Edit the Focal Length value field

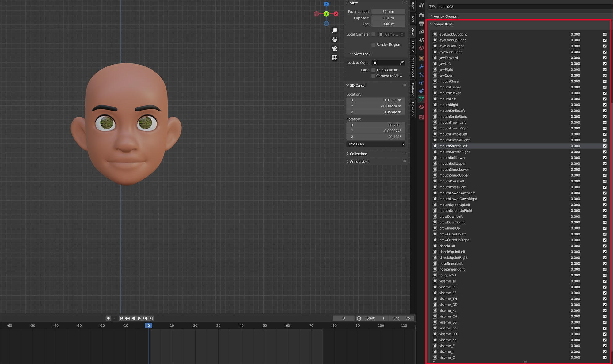click(388, 11)
